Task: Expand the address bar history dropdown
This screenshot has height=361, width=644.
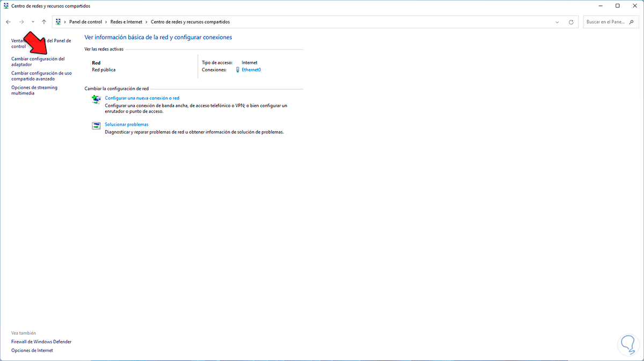Action: click(558, 22)
